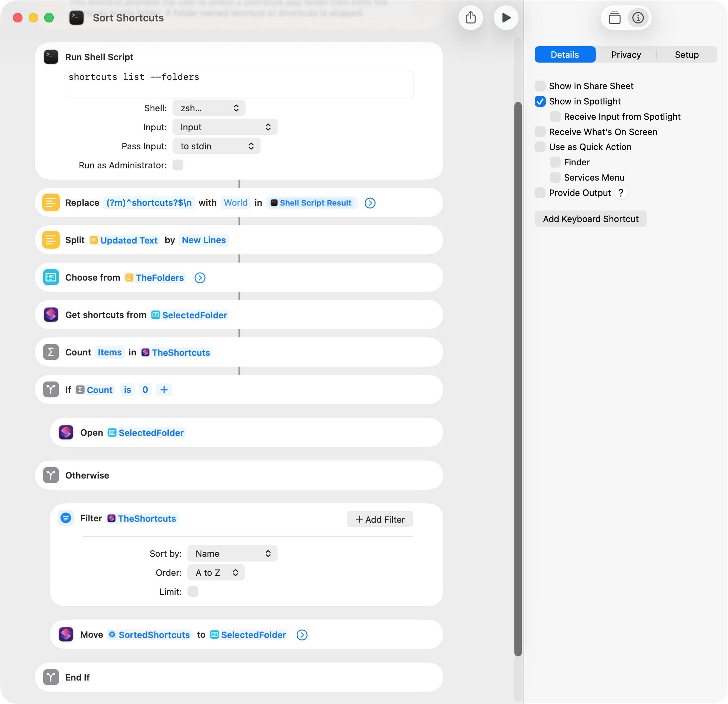Click the share icon in toolbar
The width and height of the screenshot is (728, 704).
pyautogui.click(x=470, y=17)
